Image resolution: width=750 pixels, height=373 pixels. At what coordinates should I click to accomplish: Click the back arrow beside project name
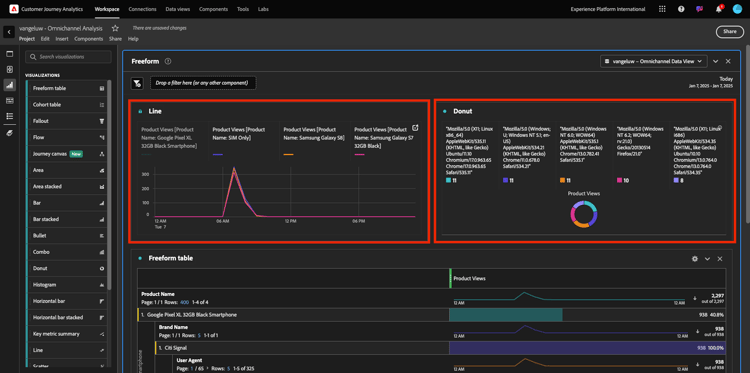point(9,32)
